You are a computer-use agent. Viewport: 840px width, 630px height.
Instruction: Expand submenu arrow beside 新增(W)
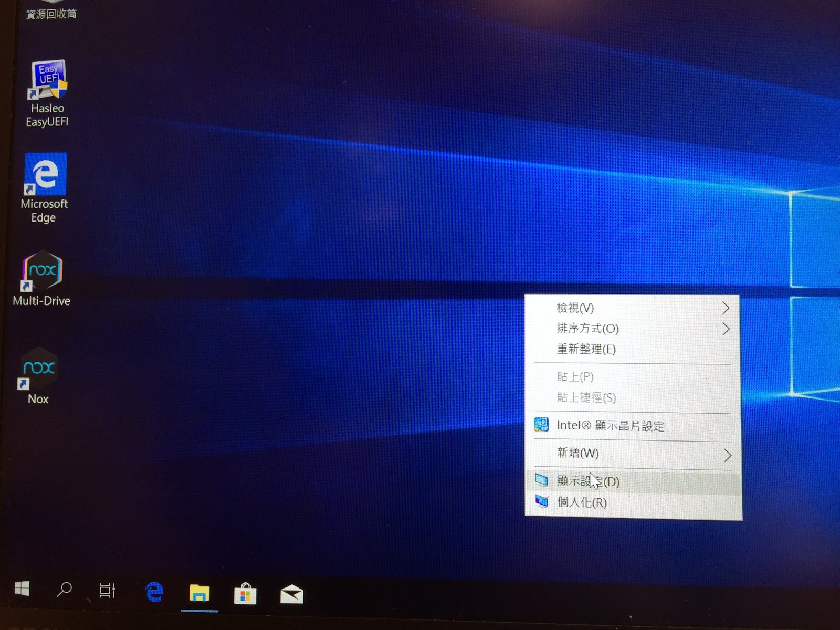pyautogui.click(x=728, y=455)
